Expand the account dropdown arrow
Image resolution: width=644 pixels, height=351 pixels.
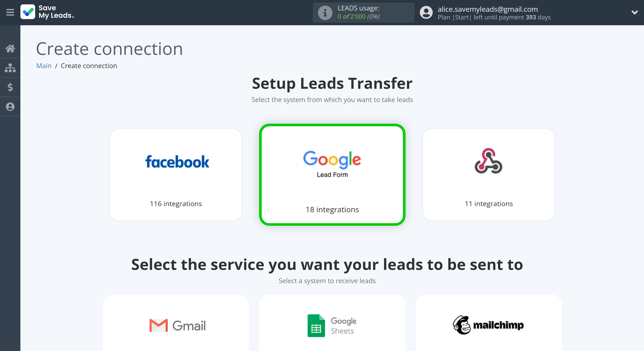(635, 12)
